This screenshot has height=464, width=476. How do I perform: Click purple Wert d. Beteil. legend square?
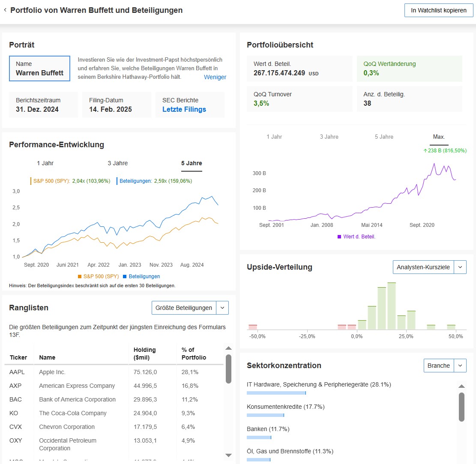(339, 237)
